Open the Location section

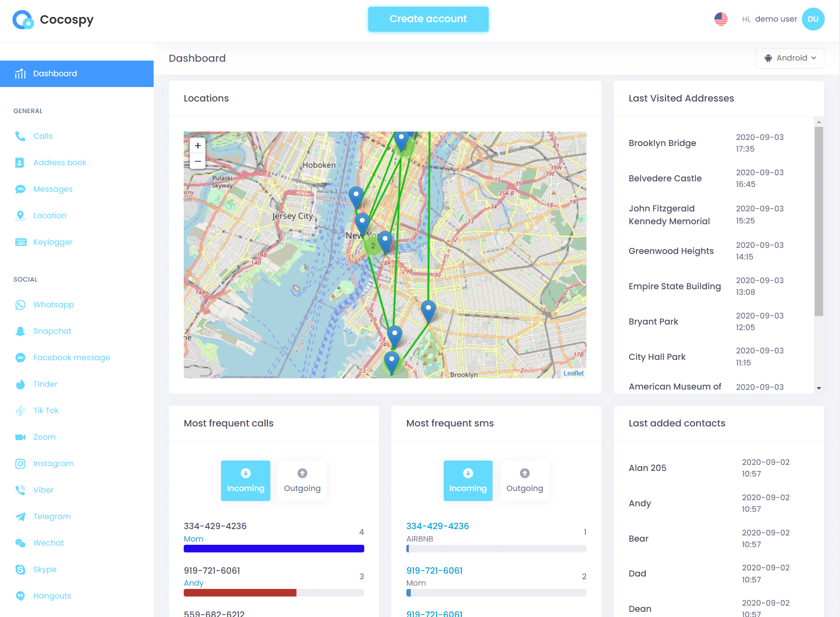tap(50, 215)
